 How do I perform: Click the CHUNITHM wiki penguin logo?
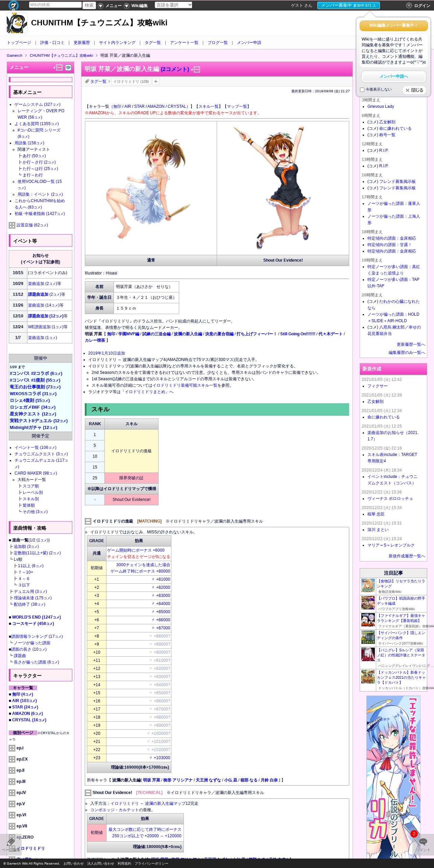click(x=17, y=23)
